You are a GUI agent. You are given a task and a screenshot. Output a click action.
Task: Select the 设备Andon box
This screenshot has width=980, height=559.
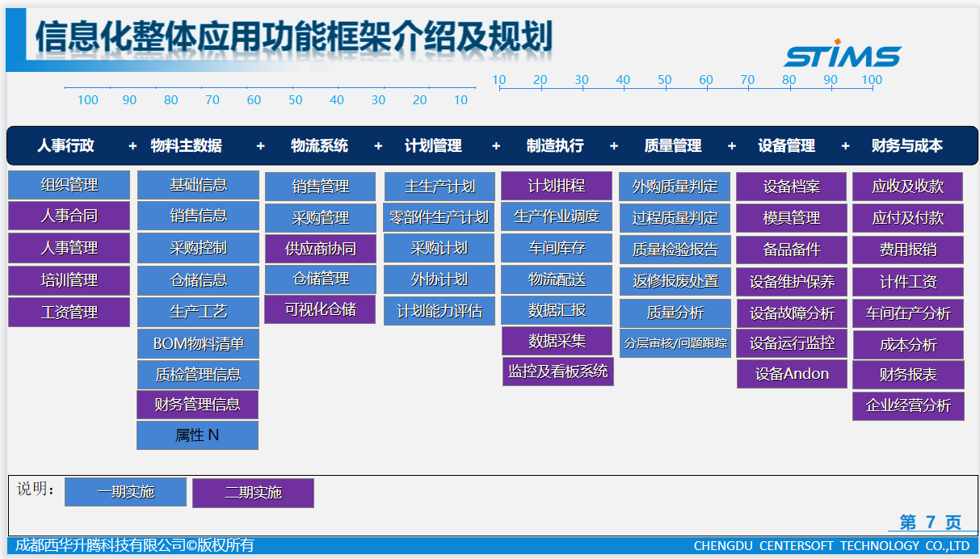tap(793, 374)
